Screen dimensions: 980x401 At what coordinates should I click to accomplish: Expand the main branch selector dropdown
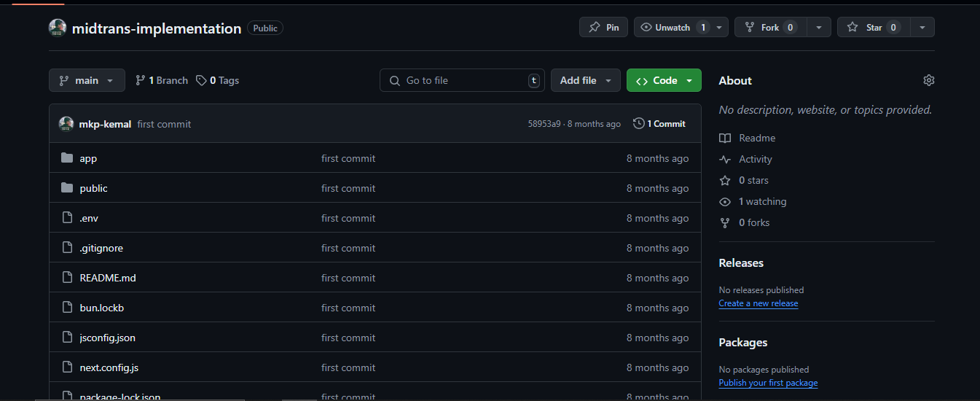coord(87,80)
